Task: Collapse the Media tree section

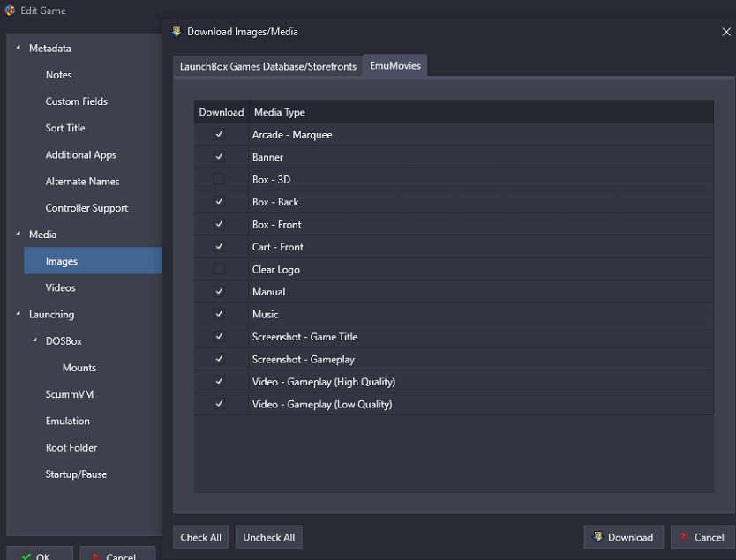Action: pyautogui.click(x=19, y=234)
